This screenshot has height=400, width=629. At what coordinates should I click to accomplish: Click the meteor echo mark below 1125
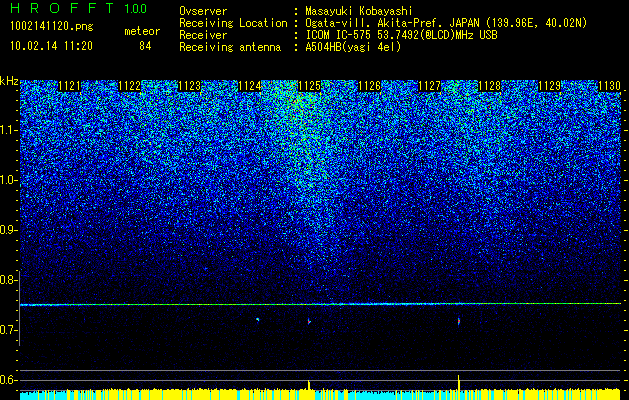point(309,321)
